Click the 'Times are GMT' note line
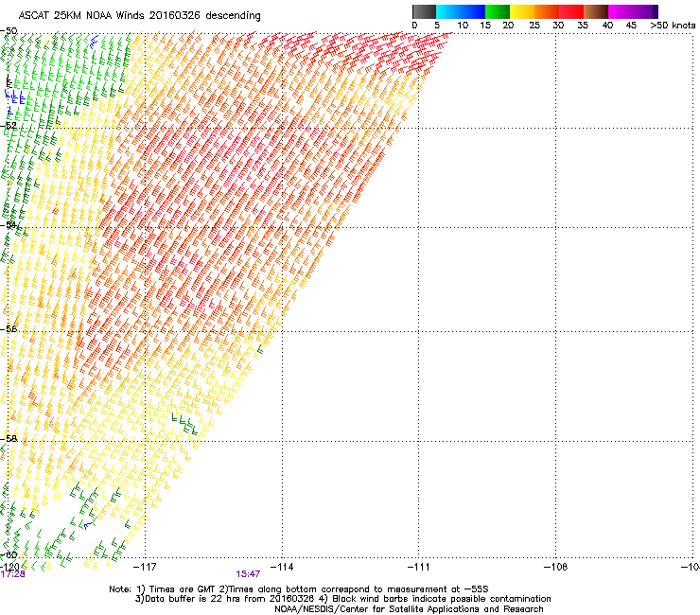 (299, 589)
